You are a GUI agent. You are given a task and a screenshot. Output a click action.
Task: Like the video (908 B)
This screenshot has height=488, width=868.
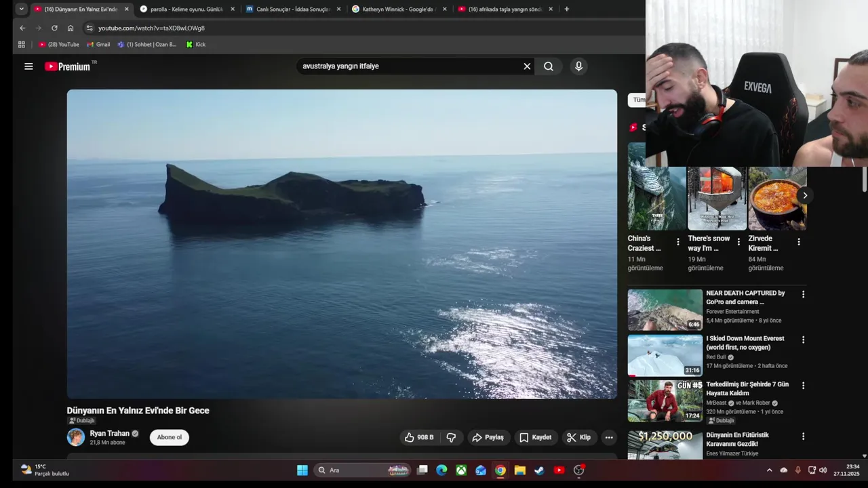coord(419,437)
